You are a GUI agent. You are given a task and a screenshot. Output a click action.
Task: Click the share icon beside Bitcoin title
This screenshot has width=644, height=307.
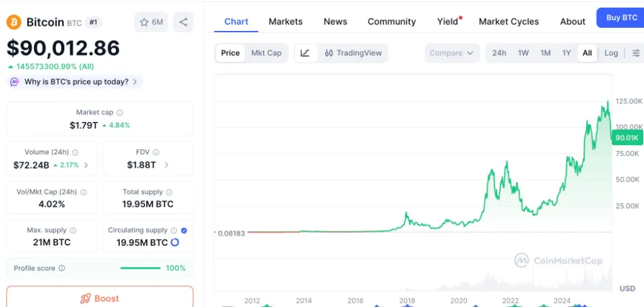184,22
